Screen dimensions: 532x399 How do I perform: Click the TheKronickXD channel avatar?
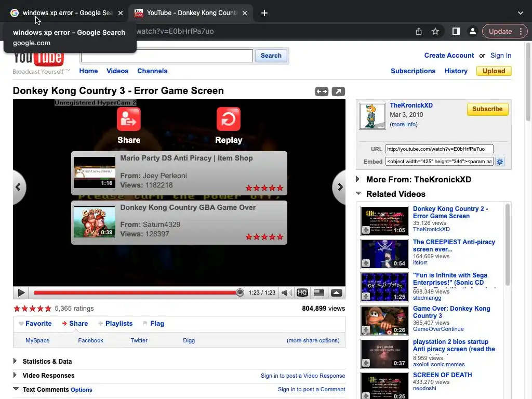(372, 116)
